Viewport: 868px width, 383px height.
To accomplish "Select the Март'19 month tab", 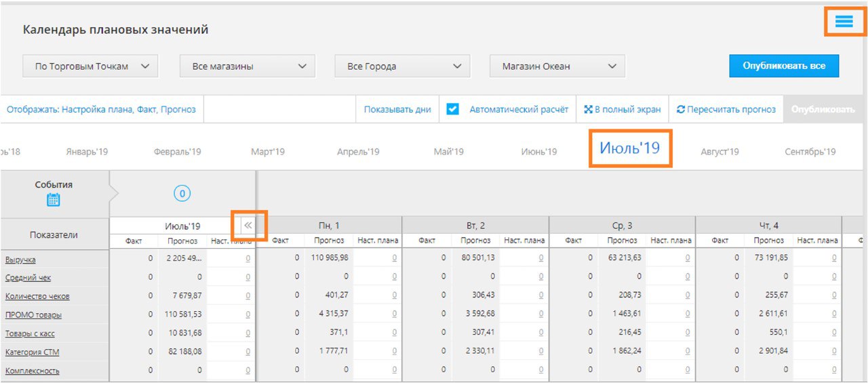I will point(268,152).
